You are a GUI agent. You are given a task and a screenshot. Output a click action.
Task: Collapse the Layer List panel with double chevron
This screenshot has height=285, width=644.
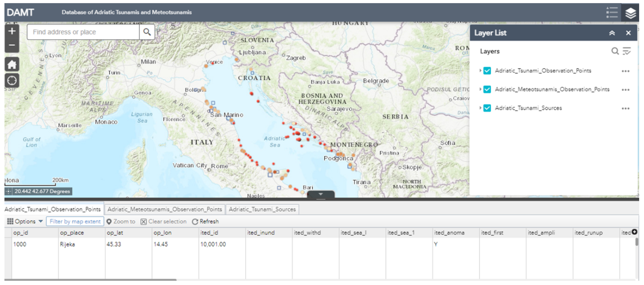pos(612,33)
